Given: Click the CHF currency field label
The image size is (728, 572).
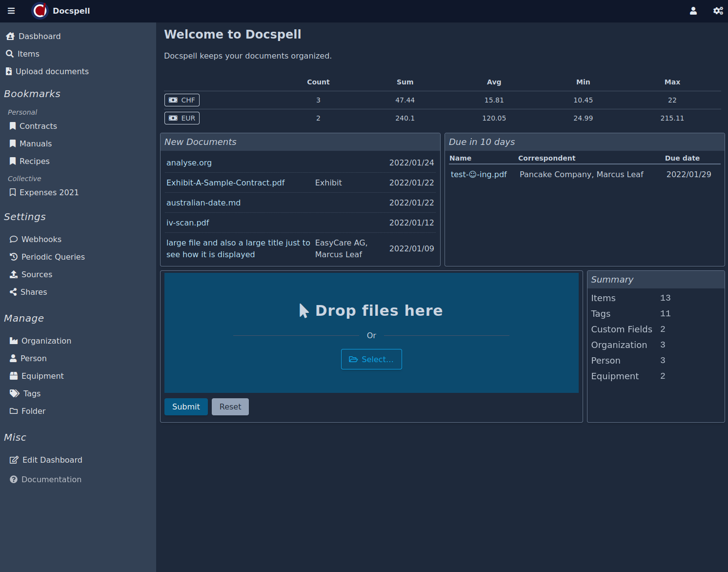Looking at the screenshot, I should point(182,100).
